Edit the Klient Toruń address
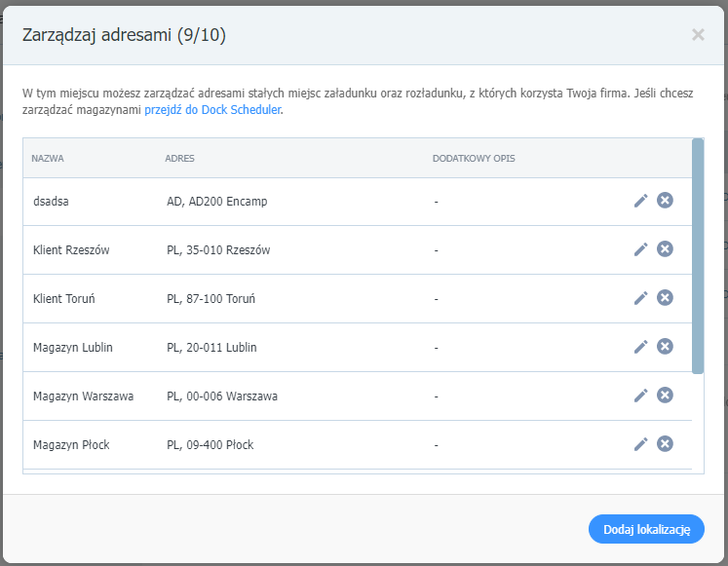The height and width of the screenshot is (566, 728). click(640, 298)
